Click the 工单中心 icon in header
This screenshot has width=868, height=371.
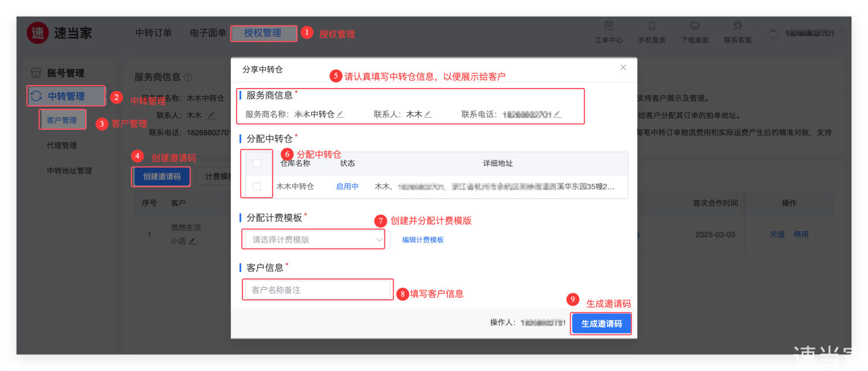pos(609,26)
